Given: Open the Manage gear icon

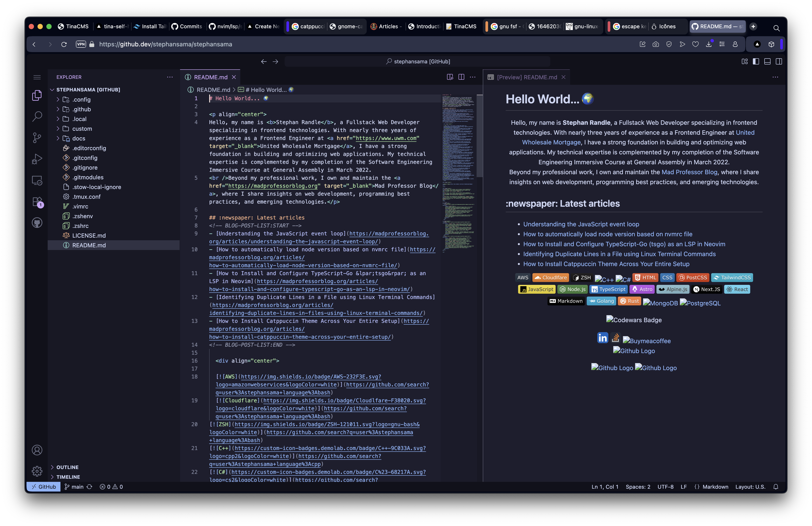Looking at the screenshot, I should 37,471.
